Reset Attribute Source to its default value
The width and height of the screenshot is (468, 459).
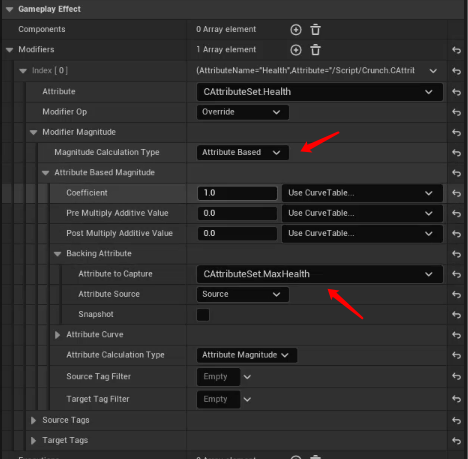click(x=456, y=295)
